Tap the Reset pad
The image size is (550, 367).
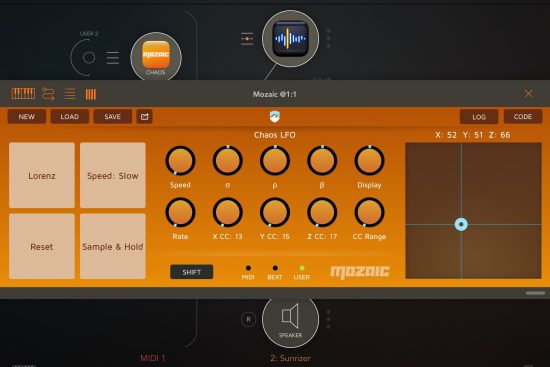tap(42, 246)
